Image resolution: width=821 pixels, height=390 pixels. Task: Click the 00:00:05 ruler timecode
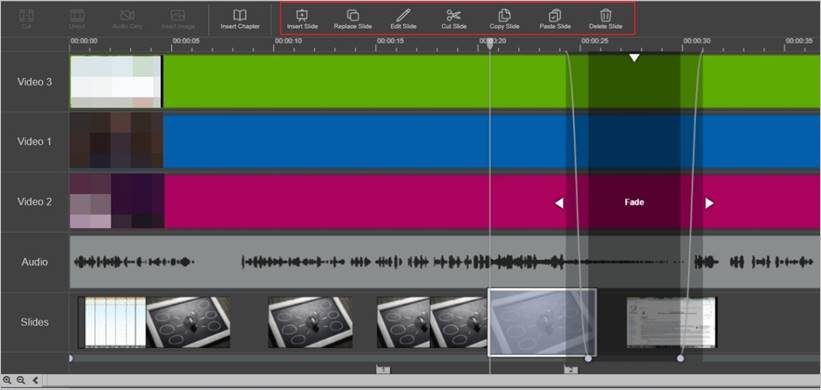tap(186, 41)
